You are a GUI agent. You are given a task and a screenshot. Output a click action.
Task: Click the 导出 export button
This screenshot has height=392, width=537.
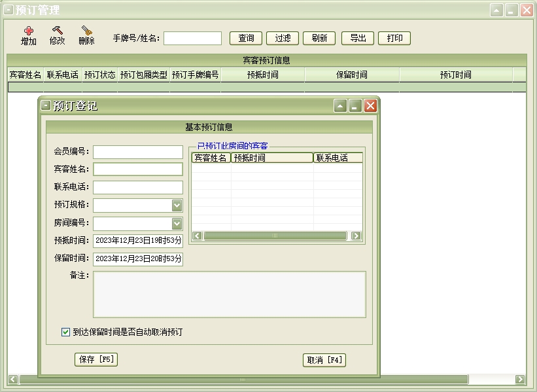pyautogui.click(x=358, y=38)
